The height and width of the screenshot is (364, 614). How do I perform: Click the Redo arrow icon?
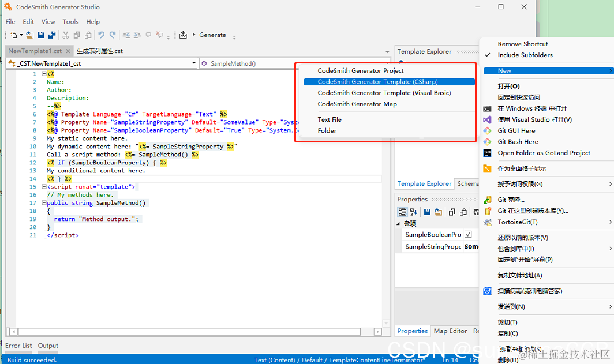[113, 35]
